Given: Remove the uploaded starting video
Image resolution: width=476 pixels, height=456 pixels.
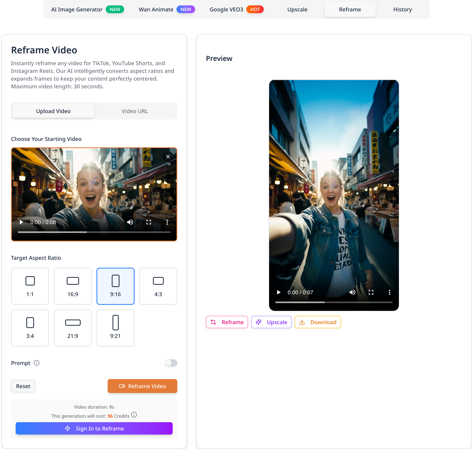Looking at the screenshot, I should click(x=168, y=156).
